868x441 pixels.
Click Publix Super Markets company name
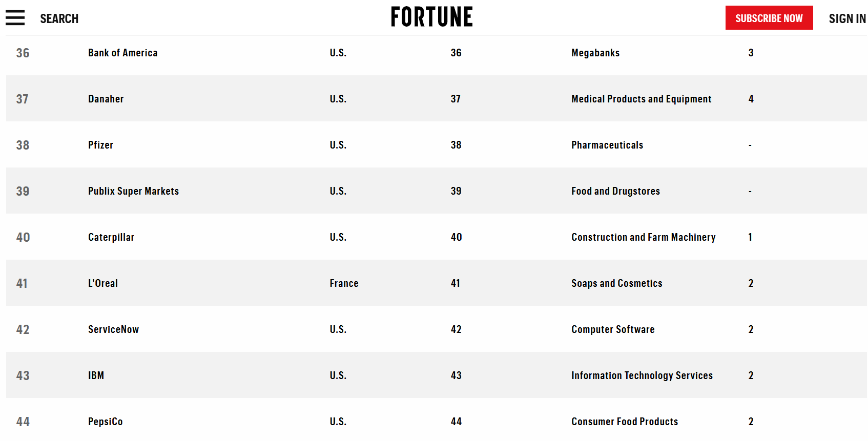133,191
